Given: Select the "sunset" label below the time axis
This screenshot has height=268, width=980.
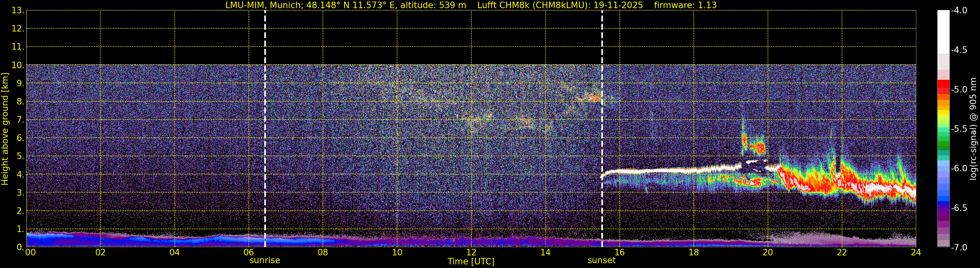Looking at the screenshot, I should click(x=601, y=261).
